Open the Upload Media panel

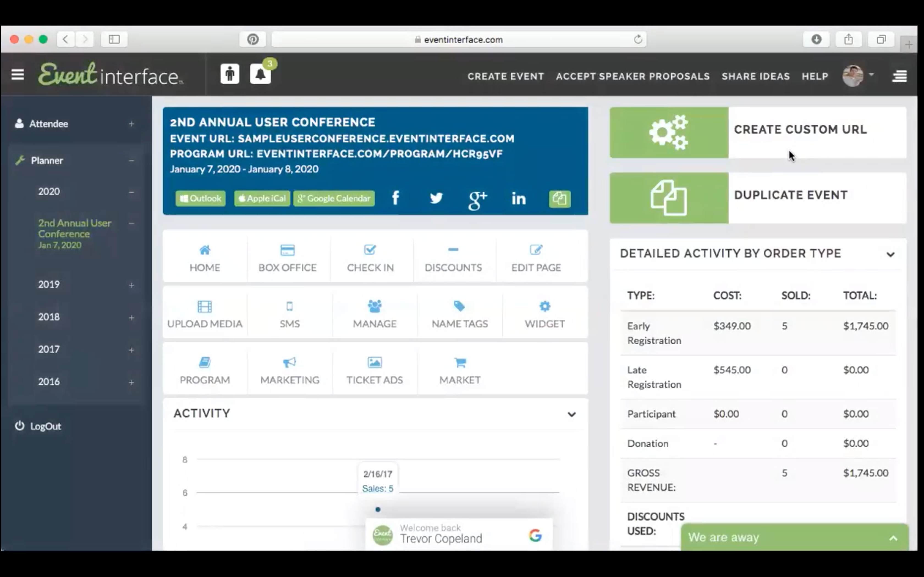(x=205, y=314)
